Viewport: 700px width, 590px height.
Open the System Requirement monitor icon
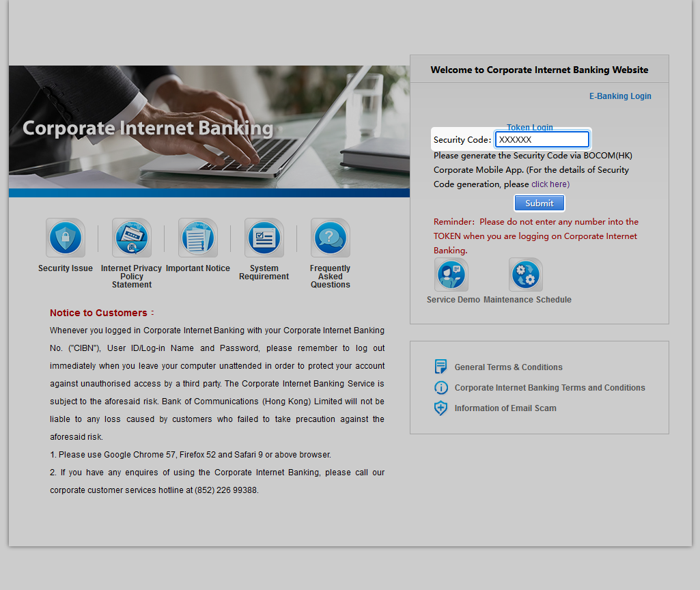point(264,238)
